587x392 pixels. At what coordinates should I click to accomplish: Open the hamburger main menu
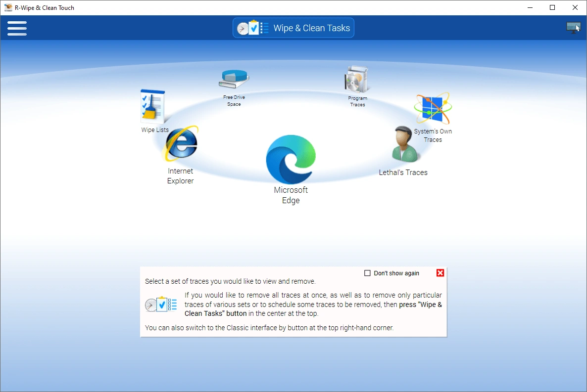point(17,28)
